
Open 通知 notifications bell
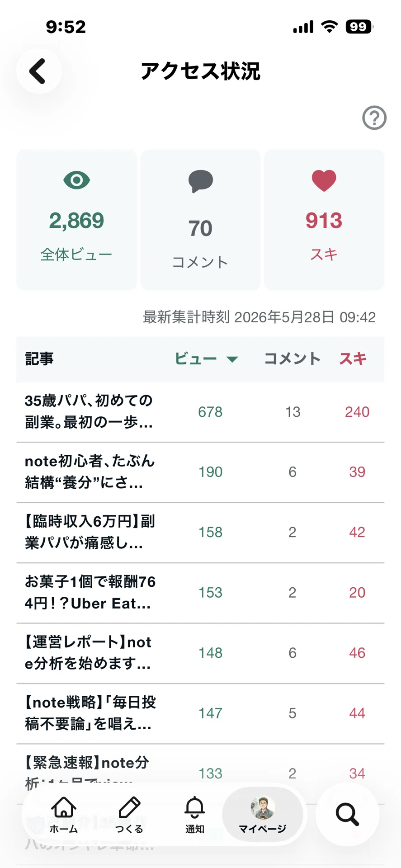tap(195, 815)
